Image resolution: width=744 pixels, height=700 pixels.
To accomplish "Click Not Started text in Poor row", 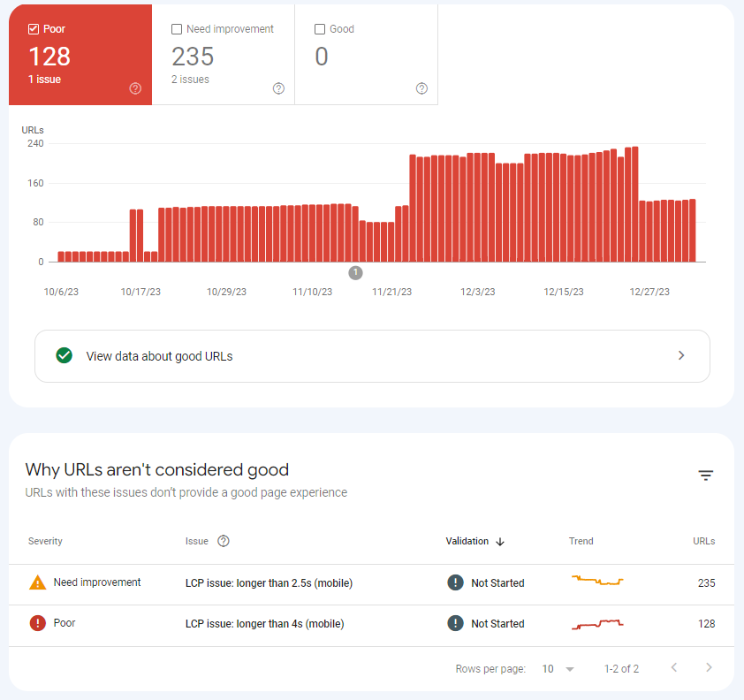I will 497,624.
